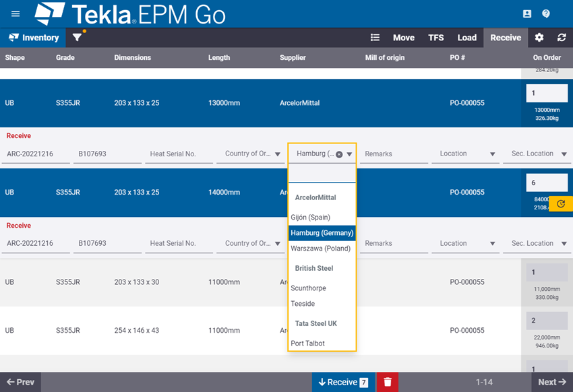Click quantity box 2 for 254 x 146 row
This screenshot has width=573, height=392.
[x=547, y=321]
